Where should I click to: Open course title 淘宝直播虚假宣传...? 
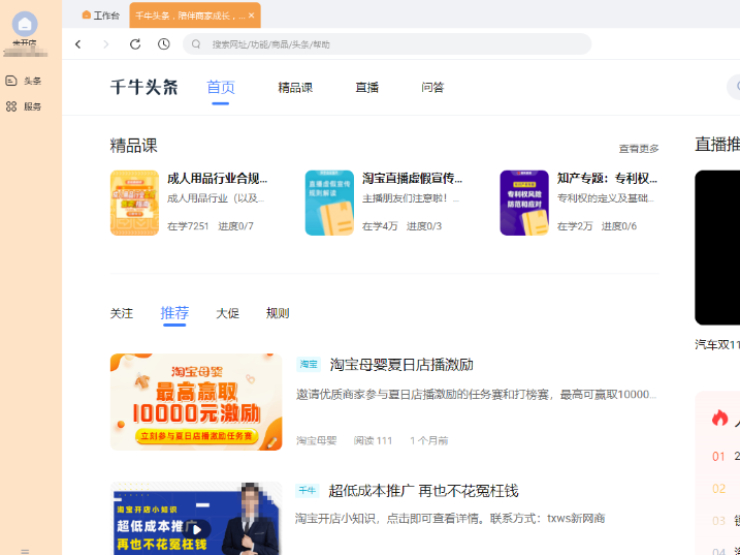coord(412,178)
